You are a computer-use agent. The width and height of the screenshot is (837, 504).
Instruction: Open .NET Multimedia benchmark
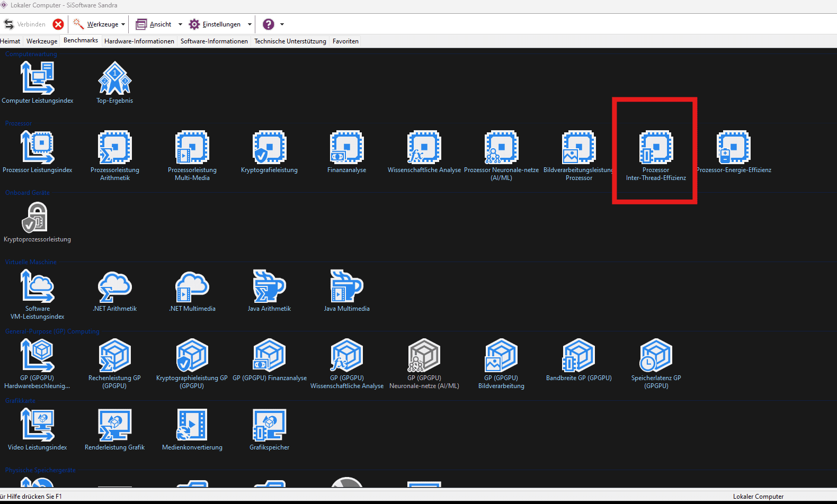(192, 290)
